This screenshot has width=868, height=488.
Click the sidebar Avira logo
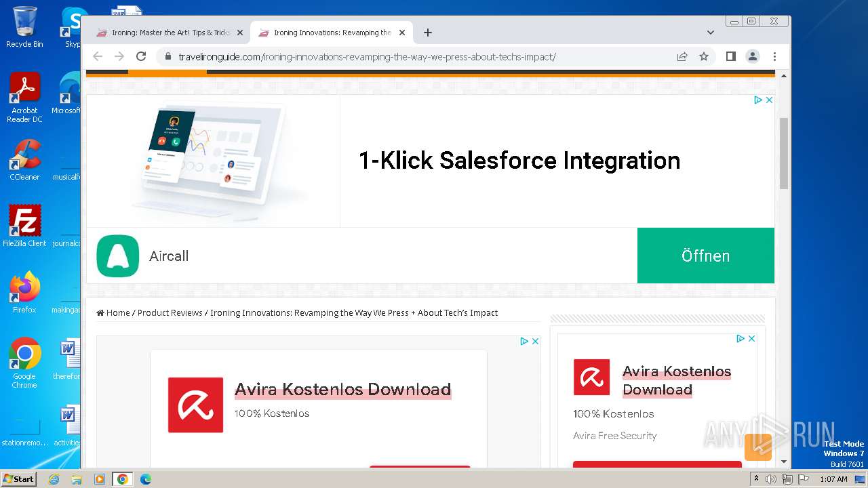[x=591, y=377]
